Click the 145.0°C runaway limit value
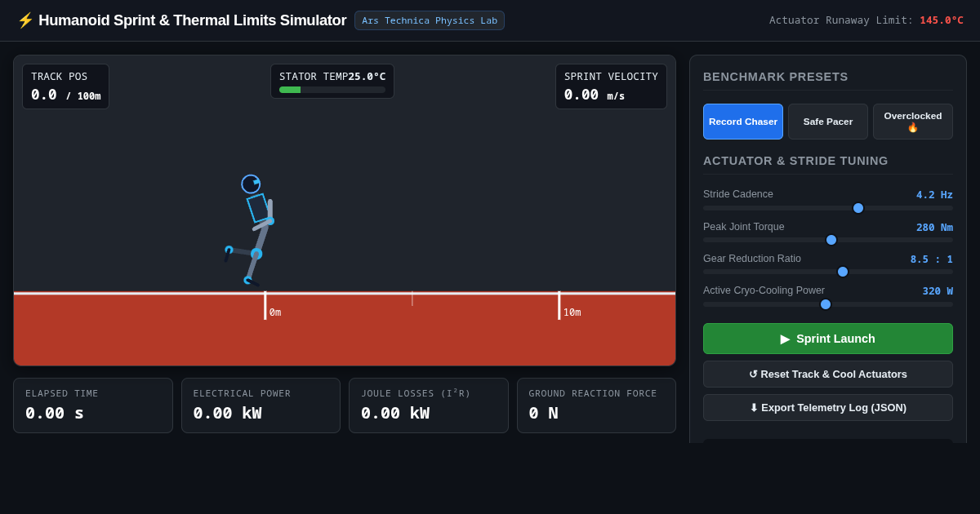The width and height of the screenshot is (980, 514). tap(942, 20)
